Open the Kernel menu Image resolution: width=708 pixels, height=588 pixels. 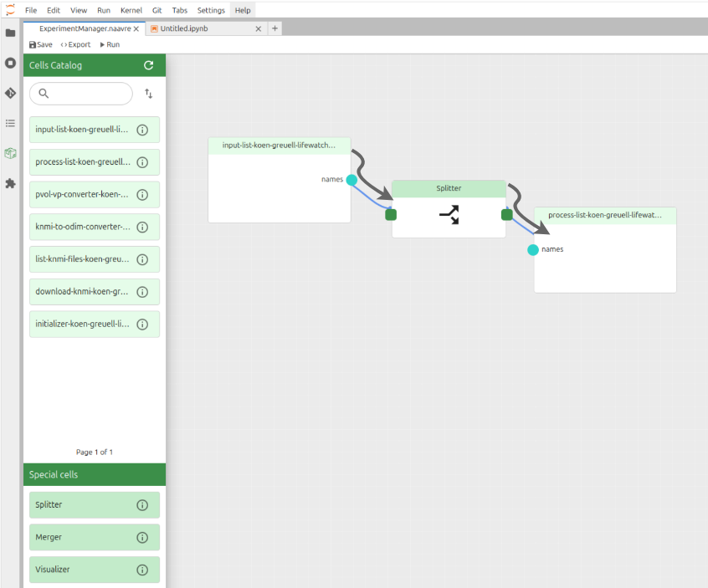coord(131,10)
